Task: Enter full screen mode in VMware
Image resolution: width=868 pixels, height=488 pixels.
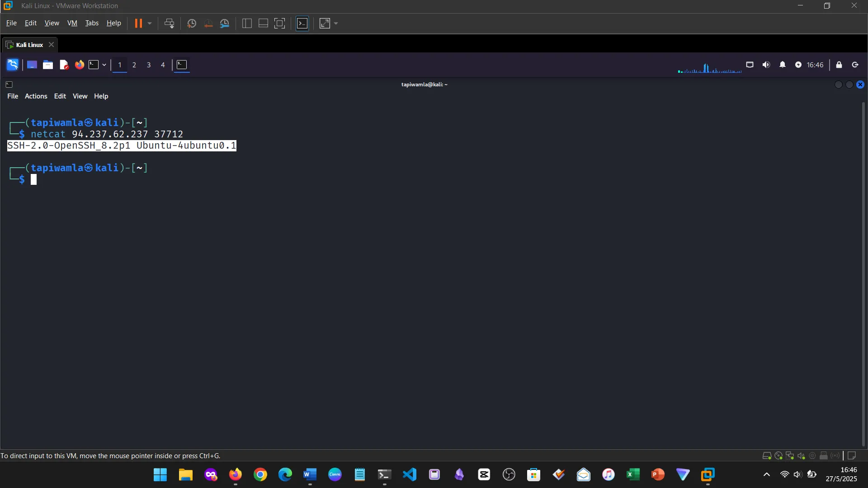Action: click(280, 23)
